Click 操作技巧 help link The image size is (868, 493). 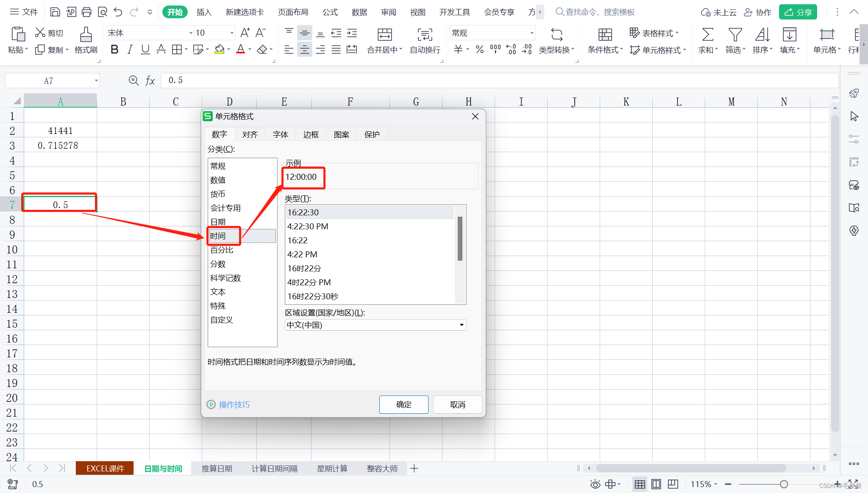[x=234, y=405]
